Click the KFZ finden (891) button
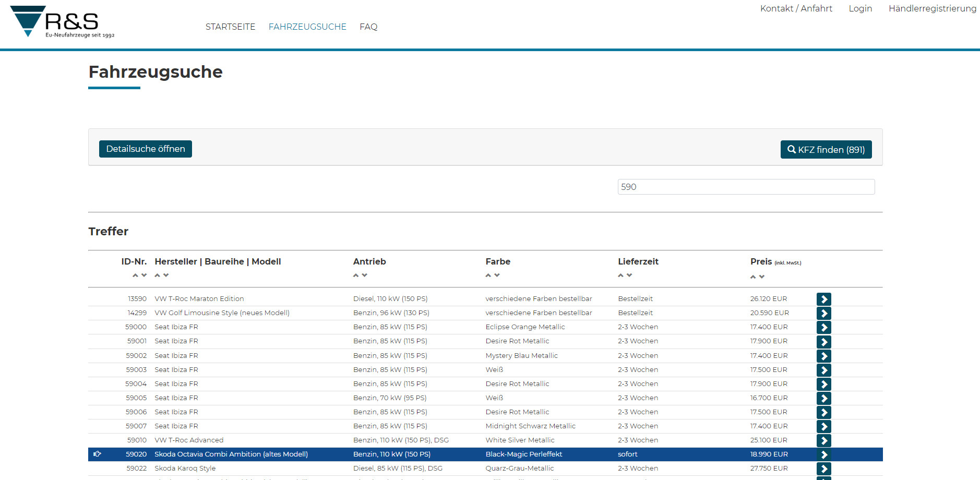This screenshot has height=480, width=980. click(826, 150)
